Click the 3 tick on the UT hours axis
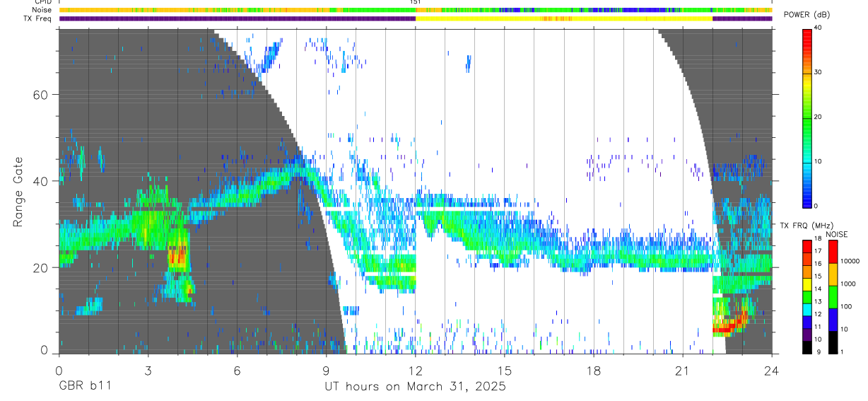Image resolution: width=868 pixels, height=401 pixels. point(148,370)
